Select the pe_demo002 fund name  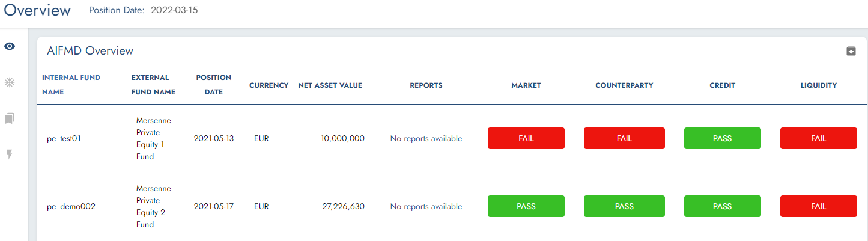71,206
